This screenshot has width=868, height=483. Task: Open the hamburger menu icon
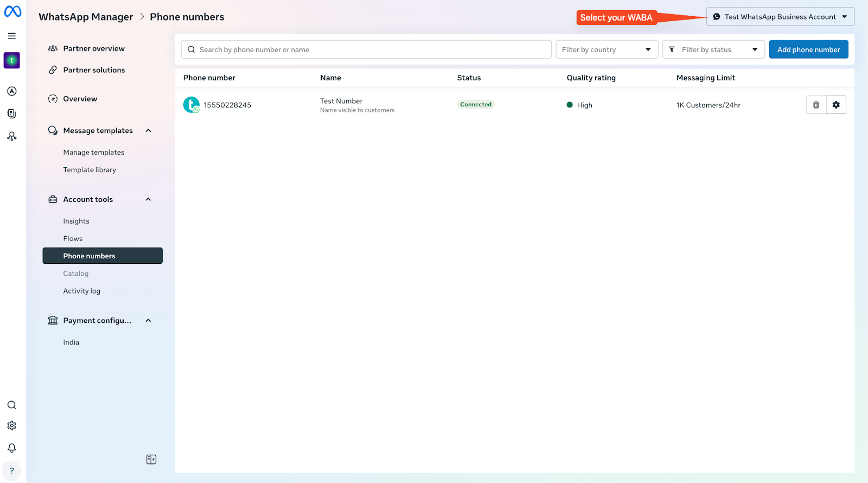(12, 36)
